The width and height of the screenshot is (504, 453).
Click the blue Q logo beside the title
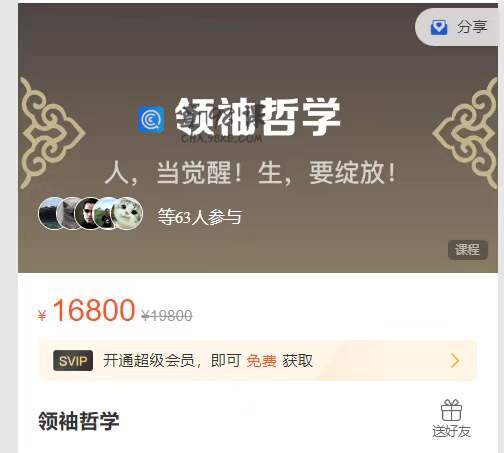pyautogui.click(x=151, y=119)
